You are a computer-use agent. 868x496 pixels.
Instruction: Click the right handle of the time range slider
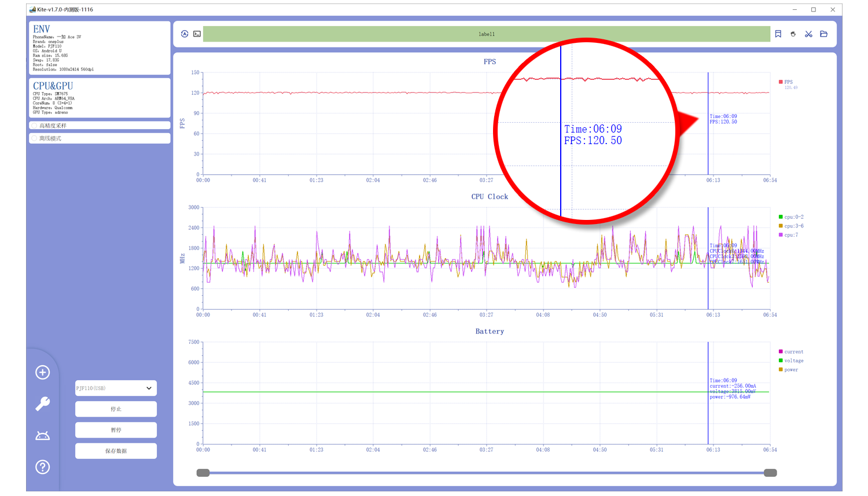point(770,473)
